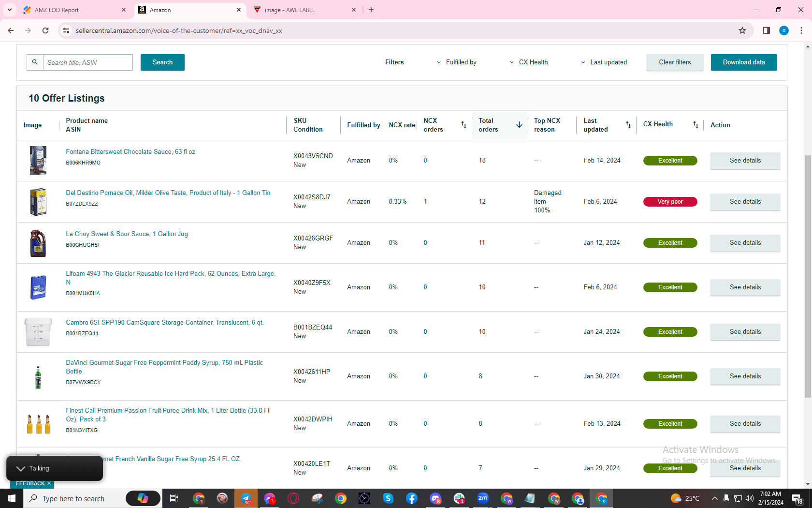Open the tab search dropdown arrow

tap(10, 10)
